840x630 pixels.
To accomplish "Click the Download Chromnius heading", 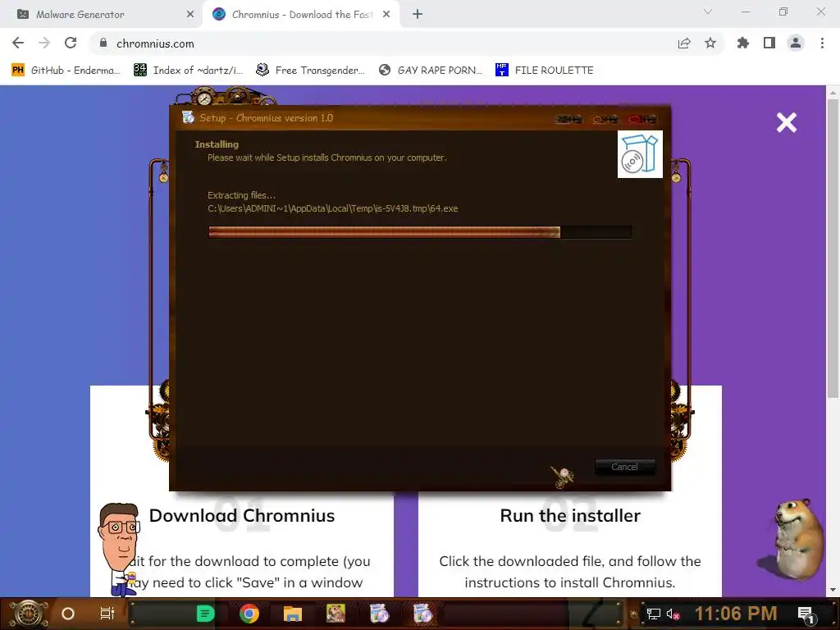I will [242, 515].
